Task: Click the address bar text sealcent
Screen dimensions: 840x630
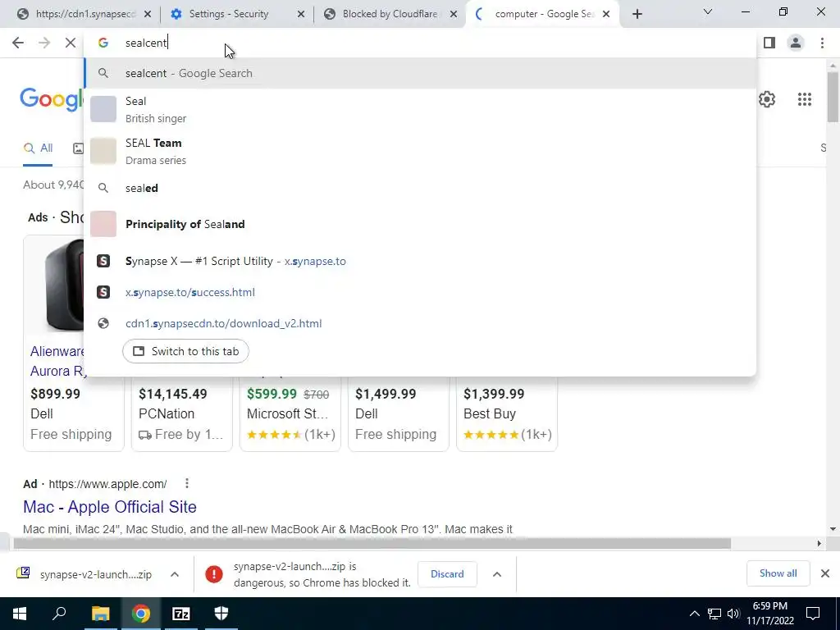Action: coord(146,43)
